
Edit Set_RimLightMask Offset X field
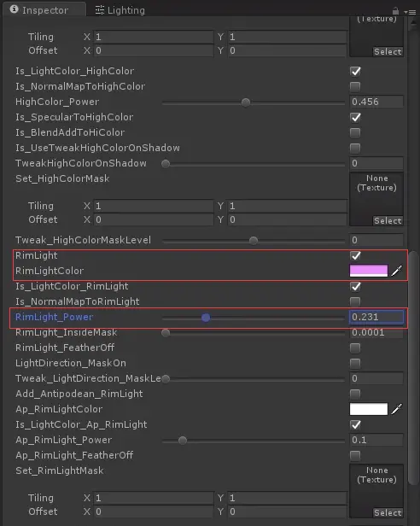[x=154, y=511]
